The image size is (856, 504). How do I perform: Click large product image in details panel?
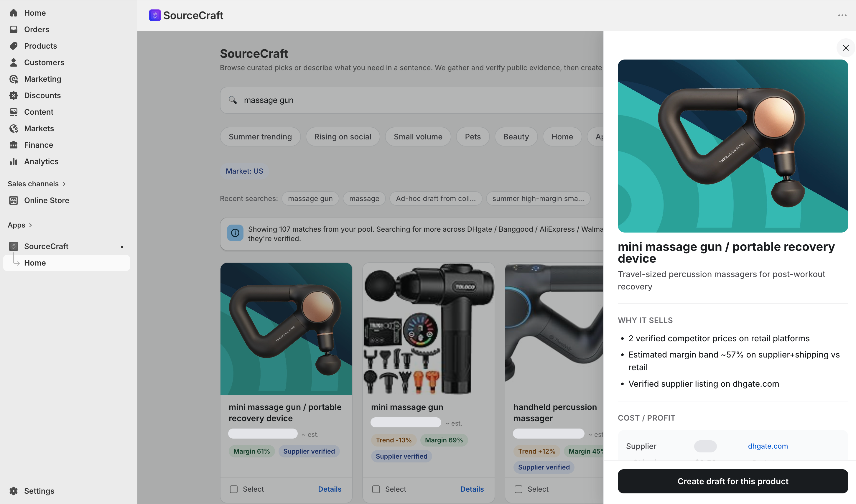[733, 146]
